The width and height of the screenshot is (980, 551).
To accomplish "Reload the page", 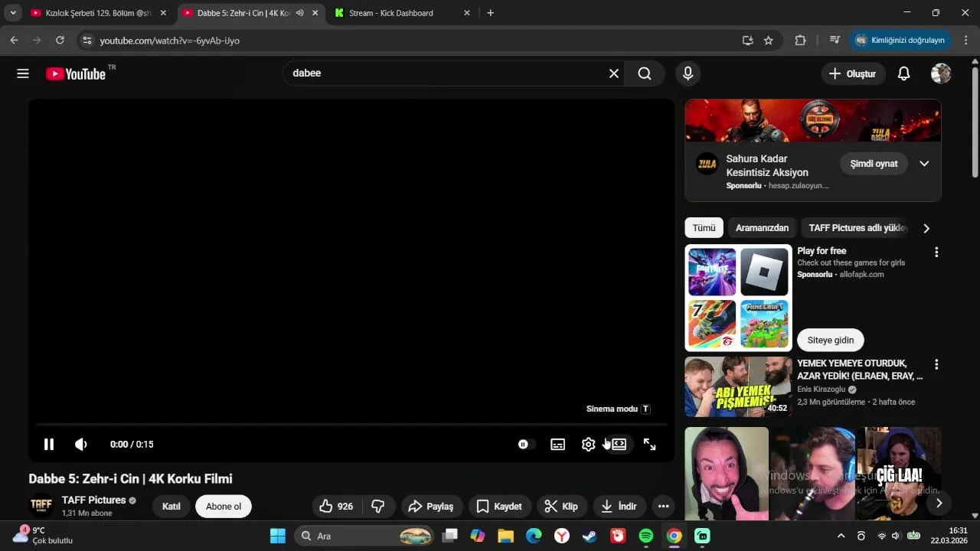I will 60,41.
